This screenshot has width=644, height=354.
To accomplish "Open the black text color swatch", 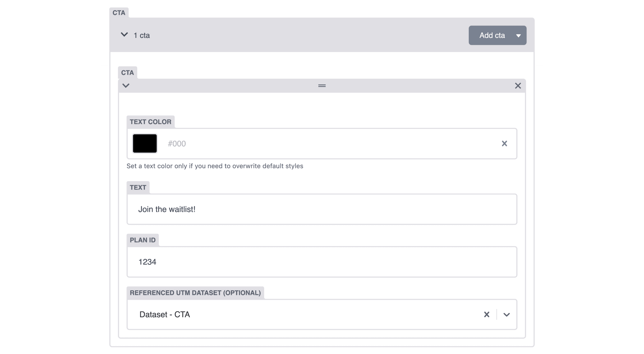I will (x=145, y=144).
